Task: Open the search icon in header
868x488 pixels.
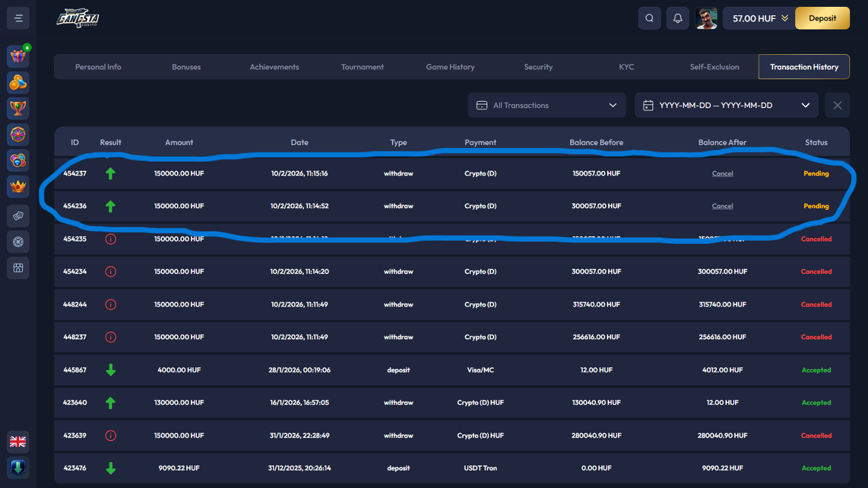Action: tap(649, 19)
